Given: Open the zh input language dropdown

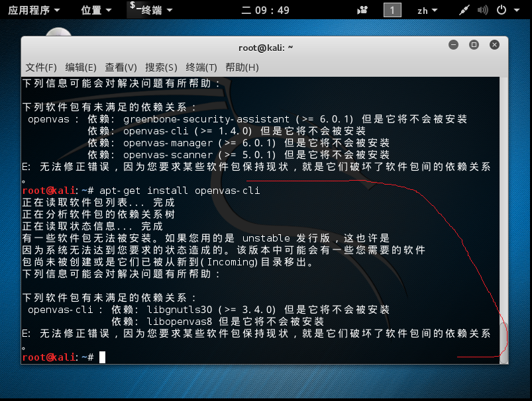Looking at the screenshot, I should (x=427, y=11).
